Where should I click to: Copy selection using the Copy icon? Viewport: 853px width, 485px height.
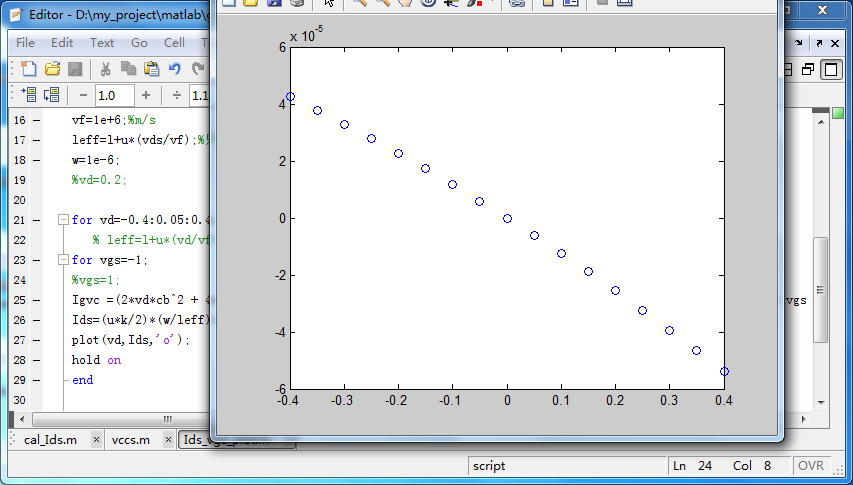pyautogui.click(x=128, y=69)
